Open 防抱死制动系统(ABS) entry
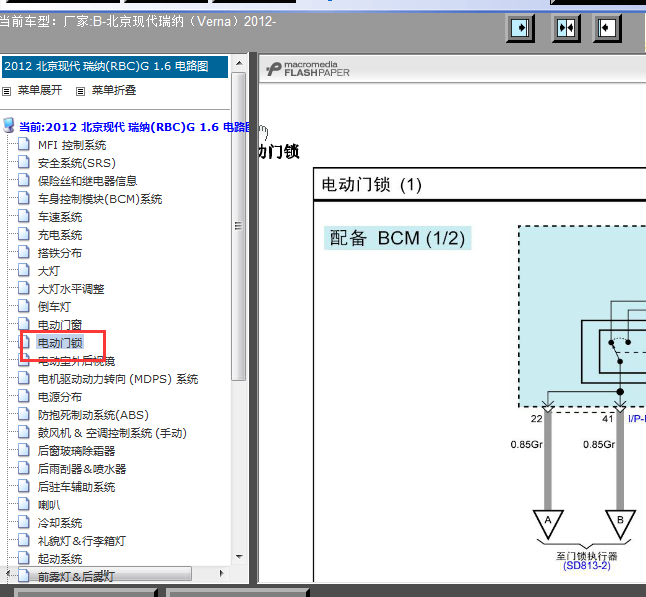Screen dimensions: 646x597 91,415
